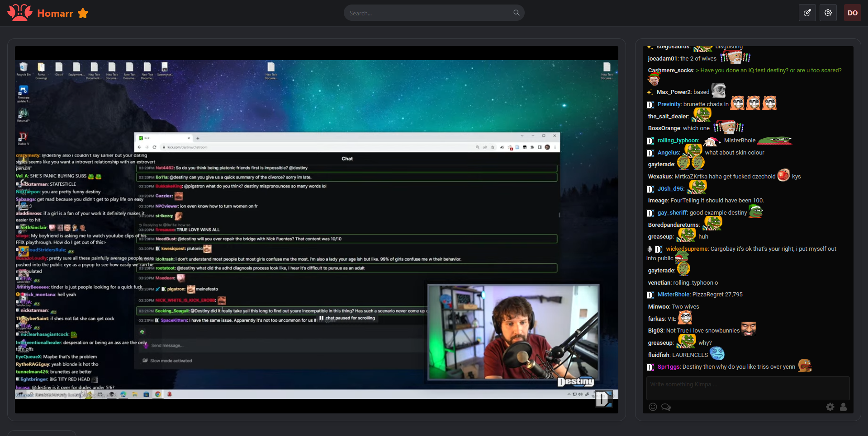Click username wickedsupreme in chat

click(x=687, y=249)
